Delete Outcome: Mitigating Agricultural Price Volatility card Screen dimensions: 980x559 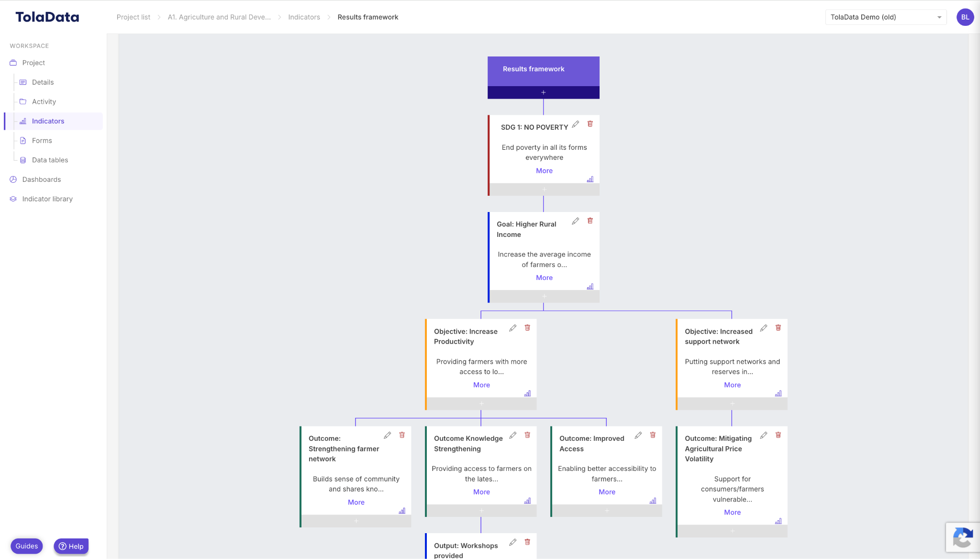[x=778, y=435]
